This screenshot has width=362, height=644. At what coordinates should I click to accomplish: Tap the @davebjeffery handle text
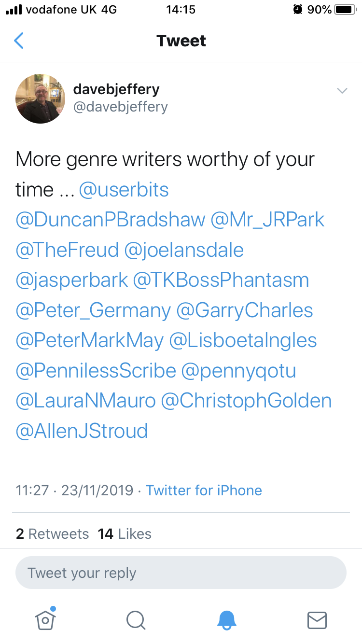120,106
